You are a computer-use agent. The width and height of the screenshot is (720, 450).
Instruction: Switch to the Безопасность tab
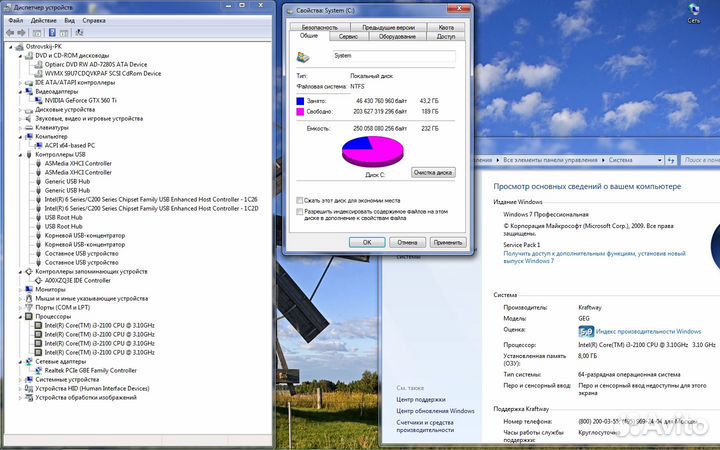click(320, 27)
